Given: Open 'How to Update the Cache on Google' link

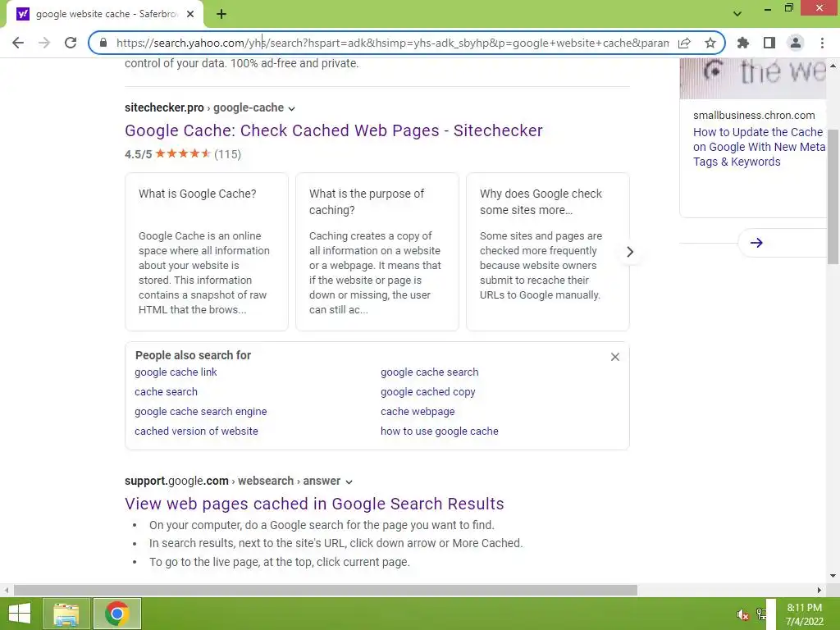Looking at the screenshot, I should [759, 147].
